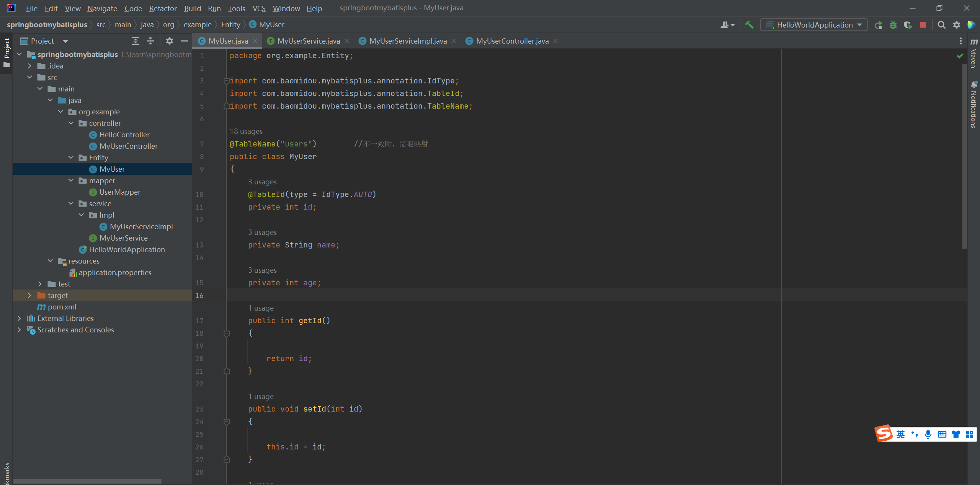Image resolution: width=980 pixels, height=485 pixels.
Task: Switch to MyUserController.java tab
Action: [512, 41]
